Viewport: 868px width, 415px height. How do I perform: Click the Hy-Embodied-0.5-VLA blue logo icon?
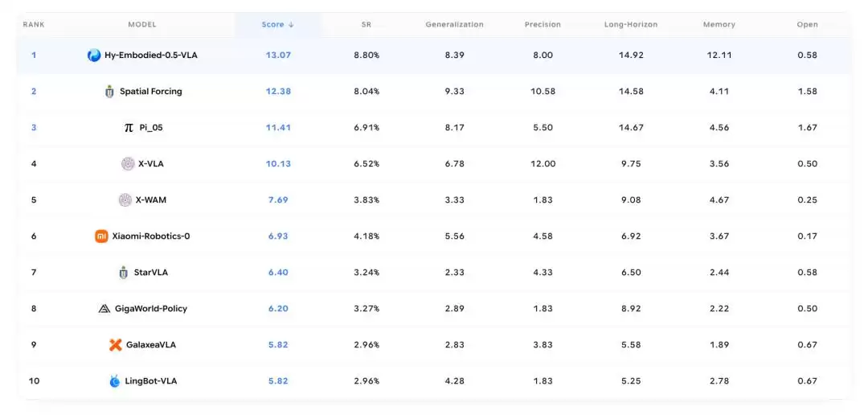point(94,55)
